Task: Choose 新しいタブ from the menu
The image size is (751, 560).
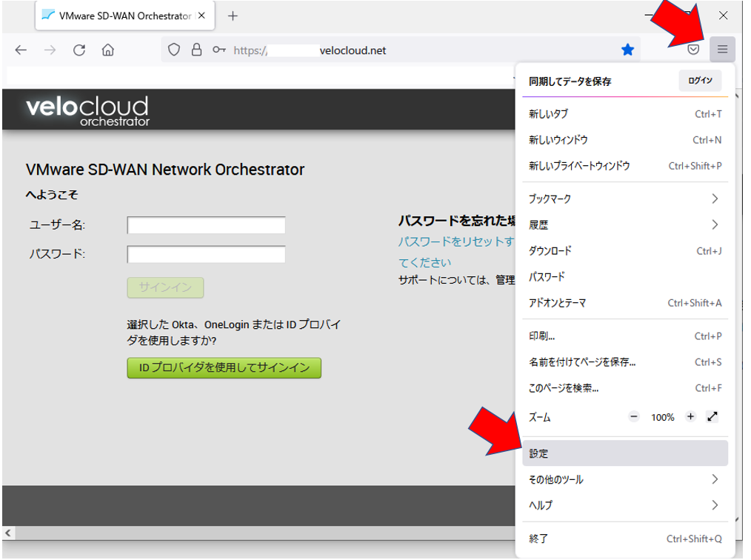Action: 625,114
